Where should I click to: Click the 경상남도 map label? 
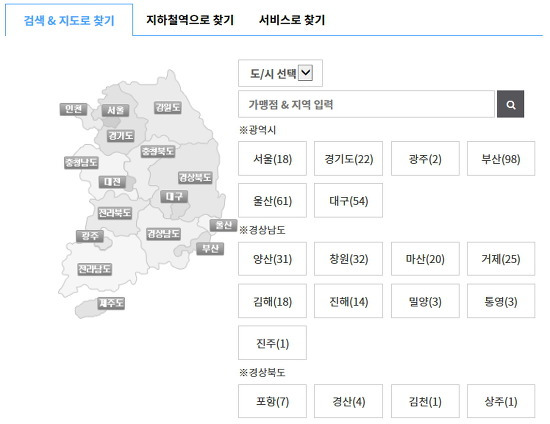[163, 234]
